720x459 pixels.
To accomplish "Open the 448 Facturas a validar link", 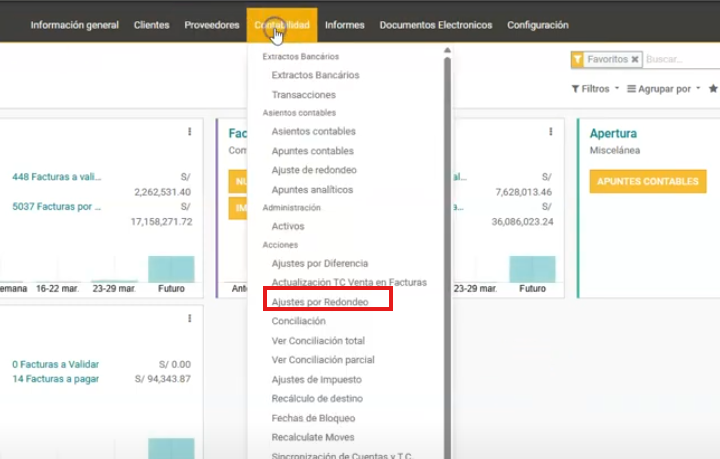I will point(56,177).
